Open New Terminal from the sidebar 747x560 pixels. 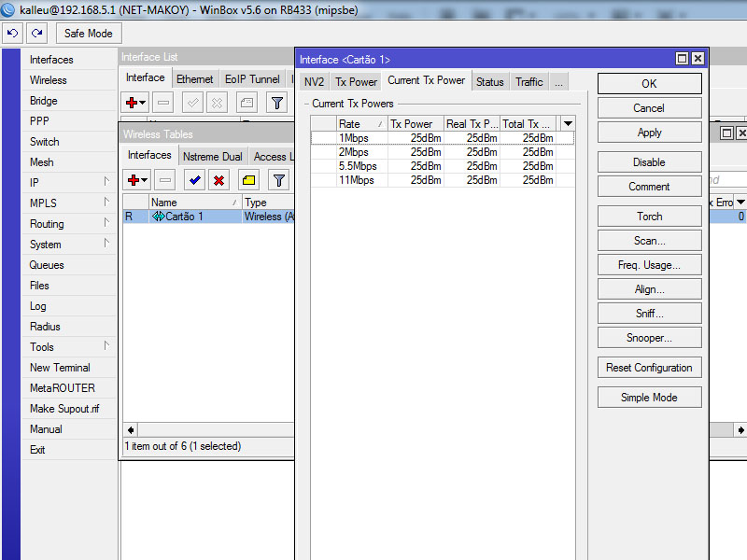(60, 368)
